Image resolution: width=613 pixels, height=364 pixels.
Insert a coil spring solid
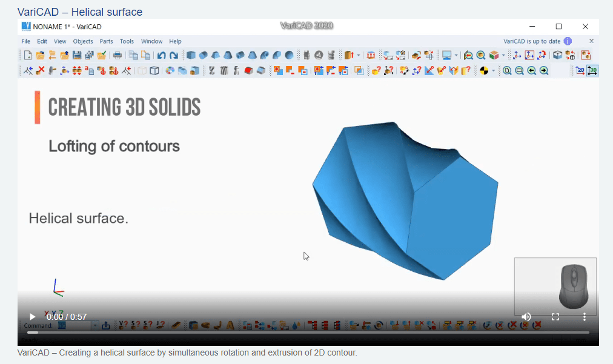[331, 55]
